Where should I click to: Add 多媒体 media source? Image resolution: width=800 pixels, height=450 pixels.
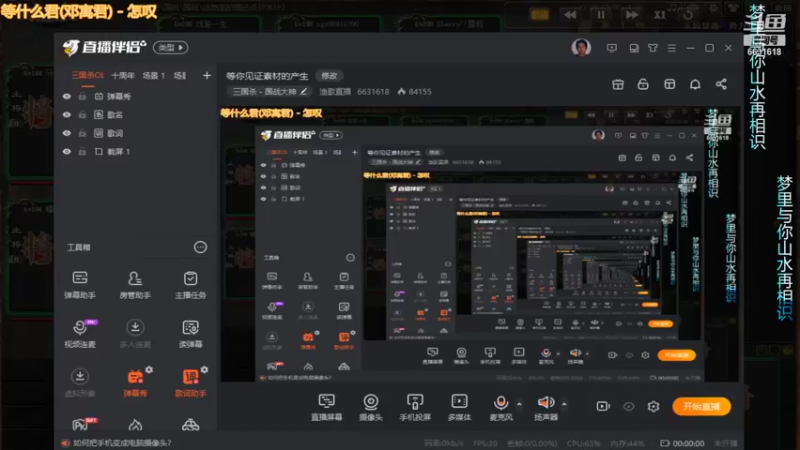pyautogui.click(x=459, y=407)
